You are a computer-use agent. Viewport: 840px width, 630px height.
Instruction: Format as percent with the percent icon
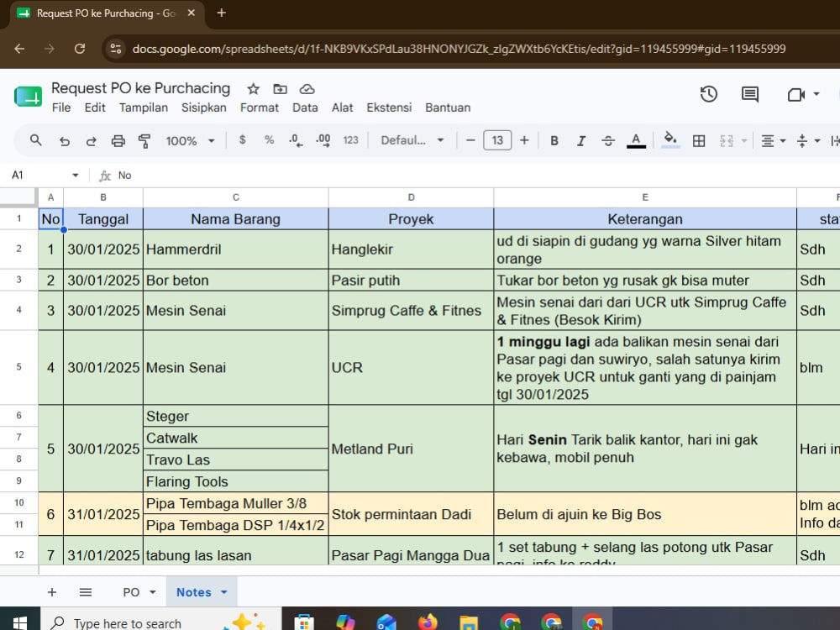pos(269,140)
